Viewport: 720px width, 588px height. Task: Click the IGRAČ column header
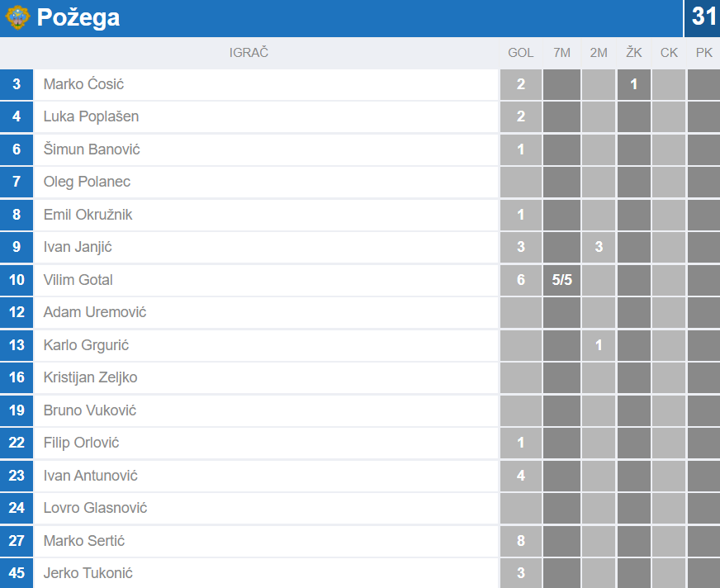point(249,53)
